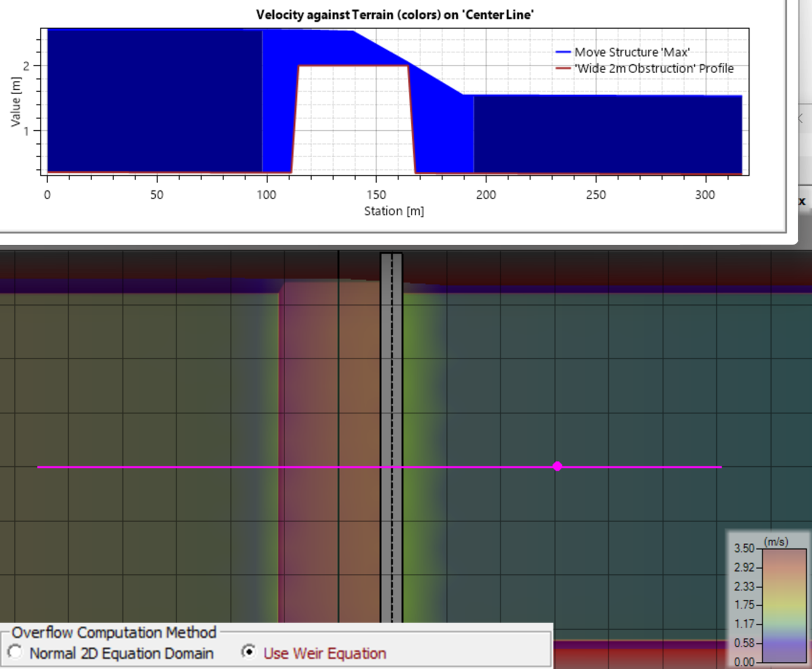The image size is (812, 669).
Task: Click the right end of the magenta profile line
Action: (x=720, y=467)
